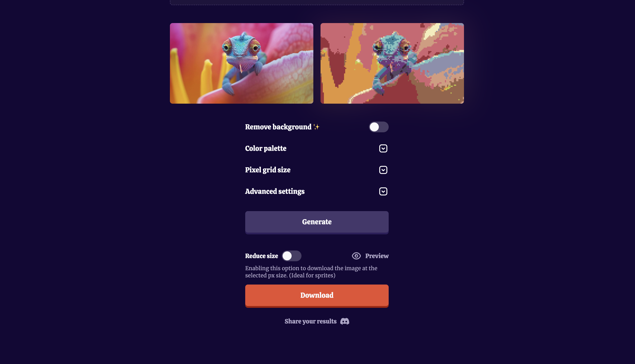Enable the Reduce size toggle
Viewport: 635px width, 364px height.
(x=291, y=256)
